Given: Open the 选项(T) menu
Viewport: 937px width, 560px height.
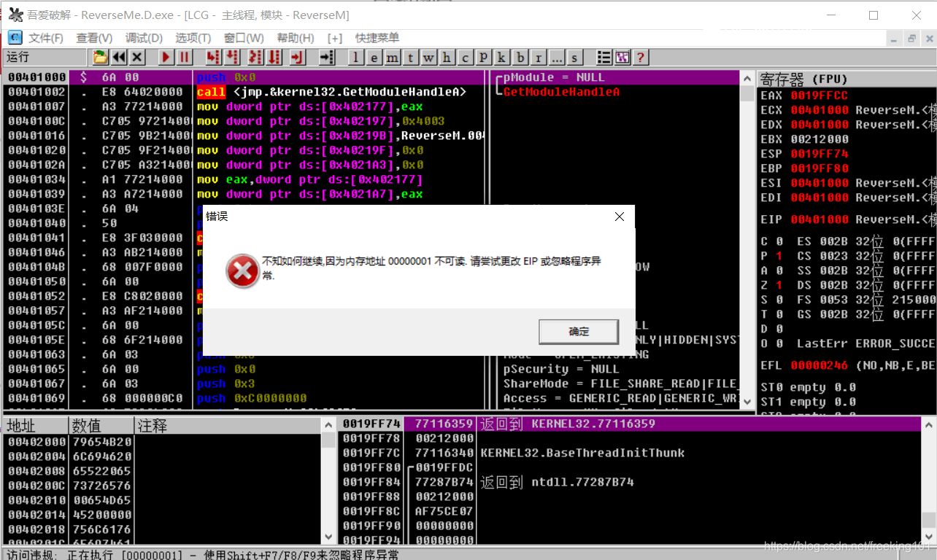Looking at the screenshot, I should (193, 38).
